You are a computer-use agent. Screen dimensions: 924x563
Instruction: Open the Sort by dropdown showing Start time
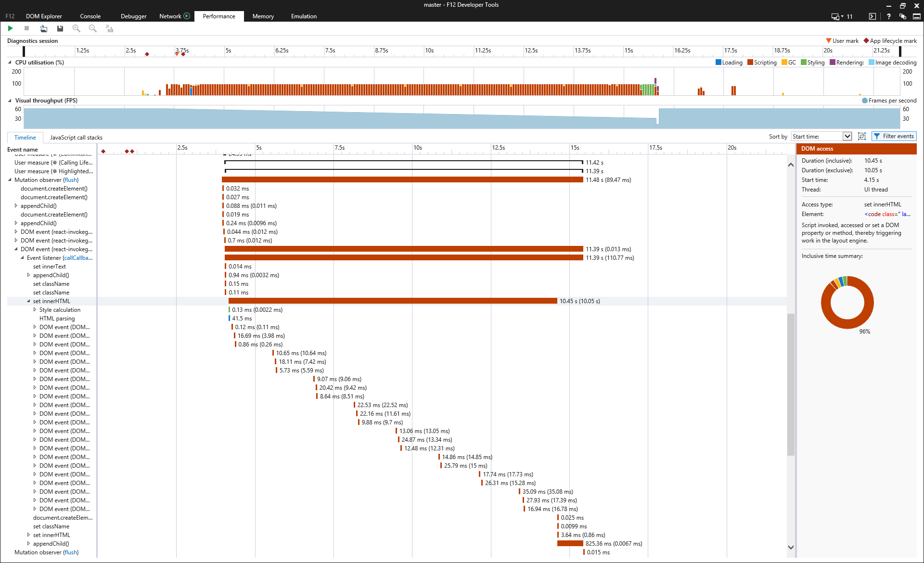pos(821,136)
